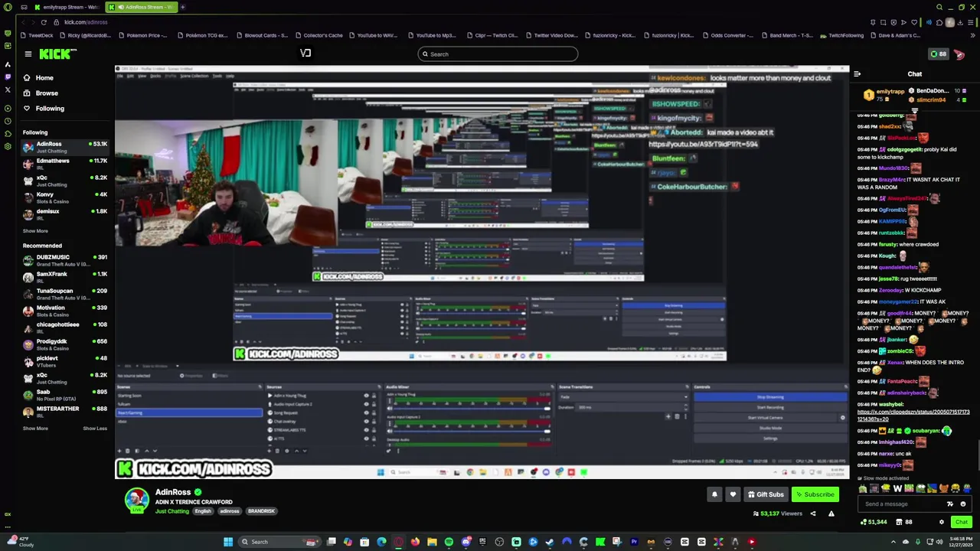The image size is (980, 551).
Task: Reload the page
Action: tap(44, 22)
